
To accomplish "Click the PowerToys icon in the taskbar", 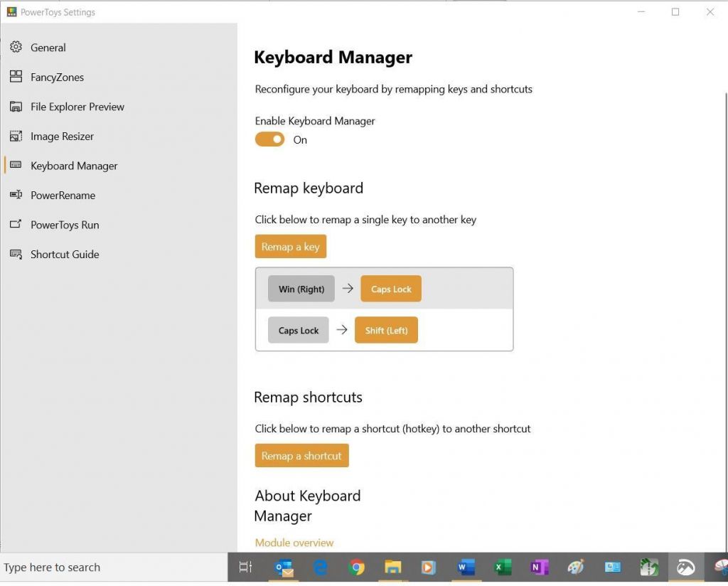I will click(x=685, y=567).
